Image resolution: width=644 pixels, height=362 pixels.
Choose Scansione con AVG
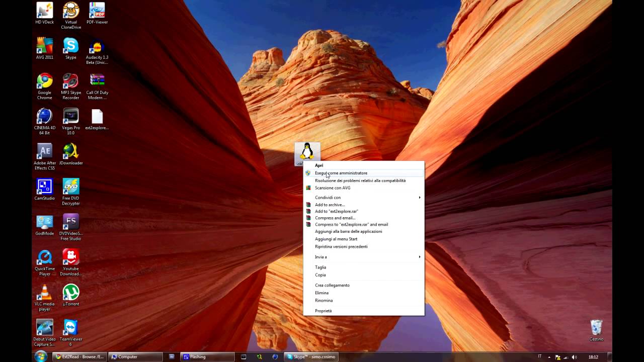[364, 188]
